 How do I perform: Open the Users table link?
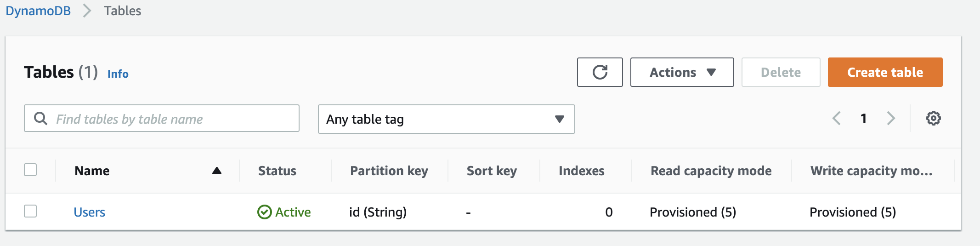tap(90, 212)
